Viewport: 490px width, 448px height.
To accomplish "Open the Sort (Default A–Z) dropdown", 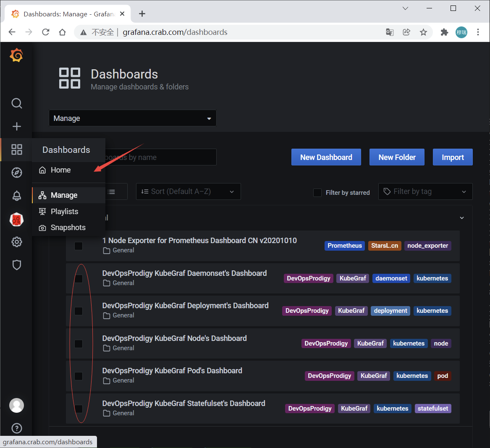I will coord(189,191).
